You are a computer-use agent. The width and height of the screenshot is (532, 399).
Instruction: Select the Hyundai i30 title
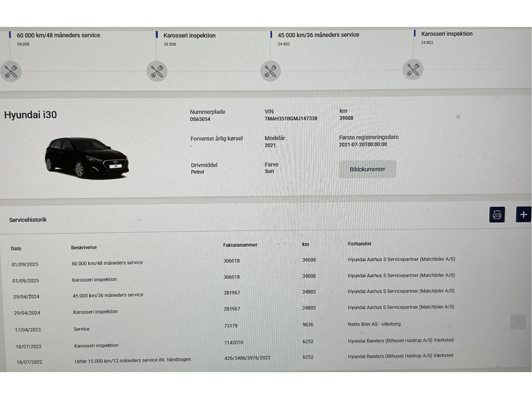tap(30, 115)
